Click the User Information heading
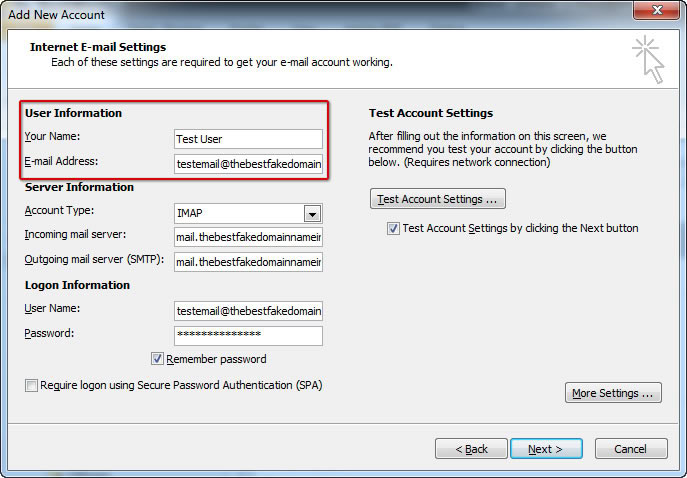 click(74, 113)
